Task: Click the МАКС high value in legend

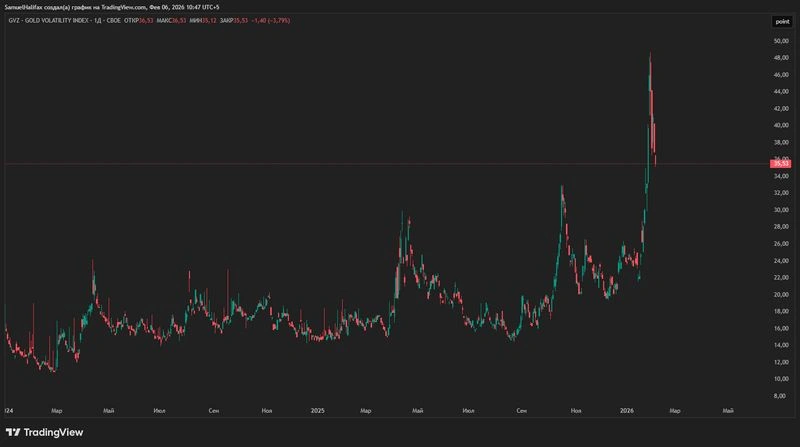Action: click(179, 20)
